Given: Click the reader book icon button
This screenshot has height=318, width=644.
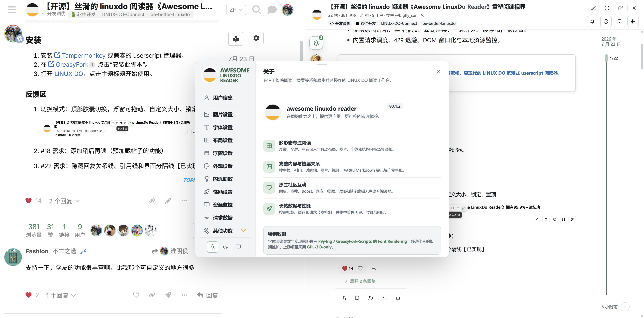Looking at the screenshot, I should click(x=236, y=39).
